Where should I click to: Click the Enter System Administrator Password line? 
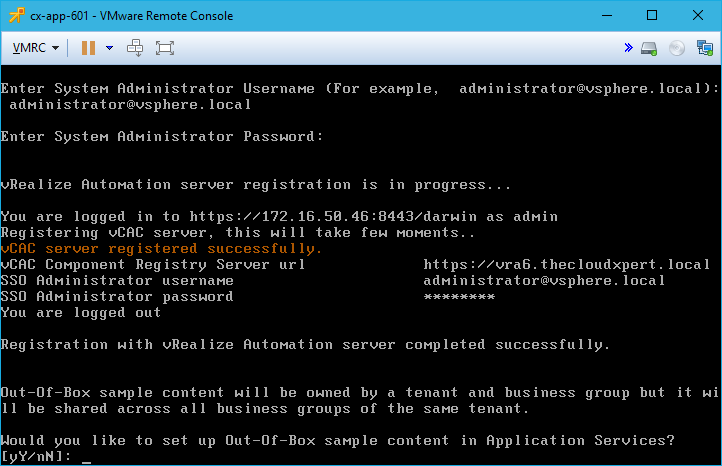(x=162, y=136)
